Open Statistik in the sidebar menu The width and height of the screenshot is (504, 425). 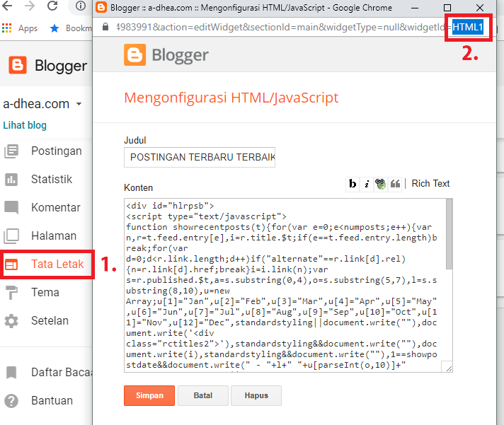click(52, 179)
